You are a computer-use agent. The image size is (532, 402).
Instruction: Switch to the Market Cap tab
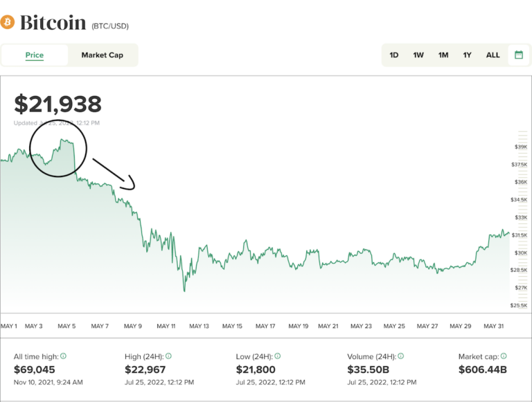(x=102, y=55)
